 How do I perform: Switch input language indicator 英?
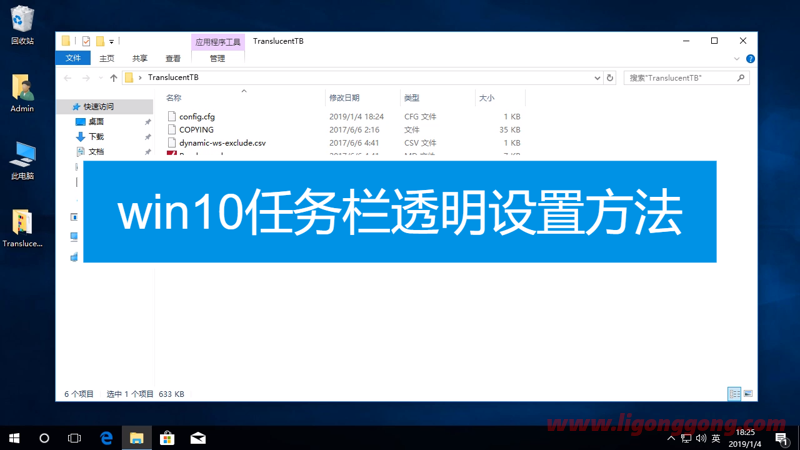716,438
